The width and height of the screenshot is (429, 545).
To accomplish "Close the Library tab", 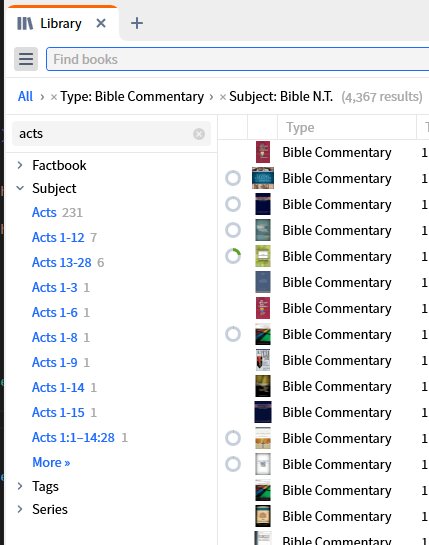I will coord(101,23).
